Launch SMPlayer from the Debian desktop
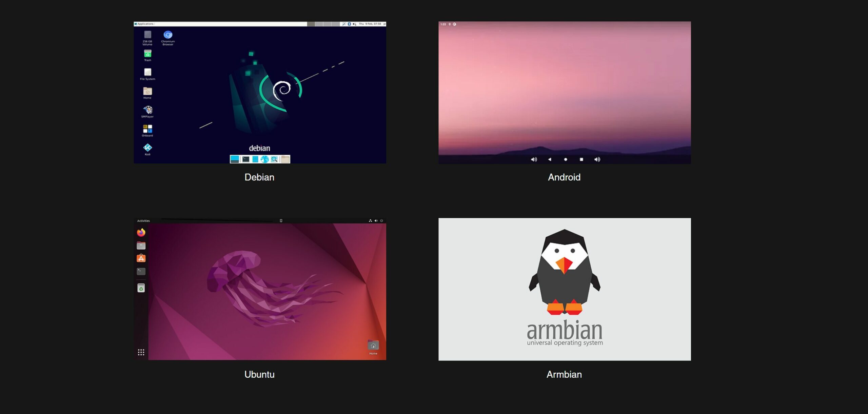 click(x=147, y=112)
